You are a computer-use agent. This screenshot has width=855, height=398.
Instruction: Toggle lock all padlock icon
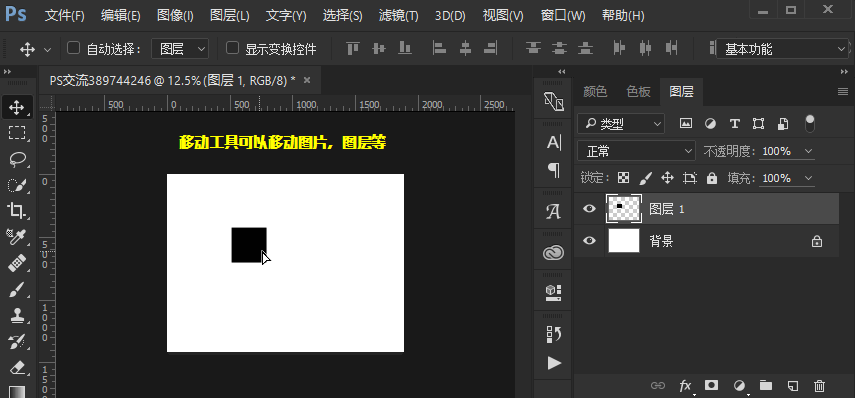712,178
